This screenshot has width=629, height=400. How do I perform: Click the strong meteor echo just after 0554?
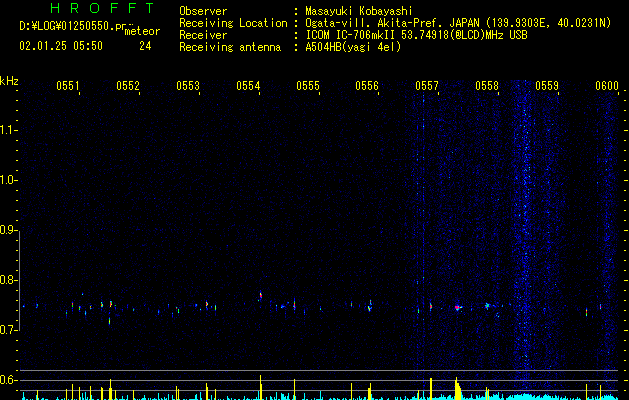[x=260, y=295]
